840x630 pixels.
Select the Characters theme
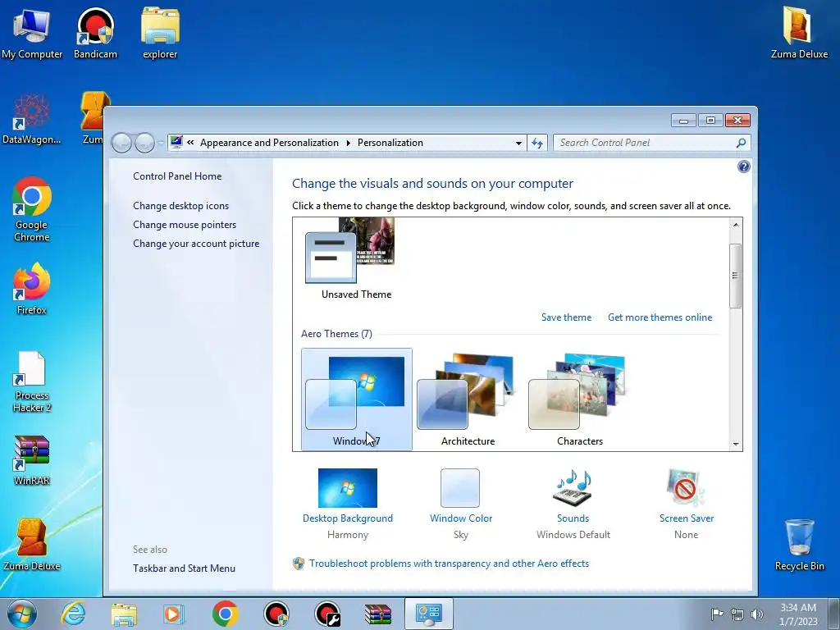point(580,399)
